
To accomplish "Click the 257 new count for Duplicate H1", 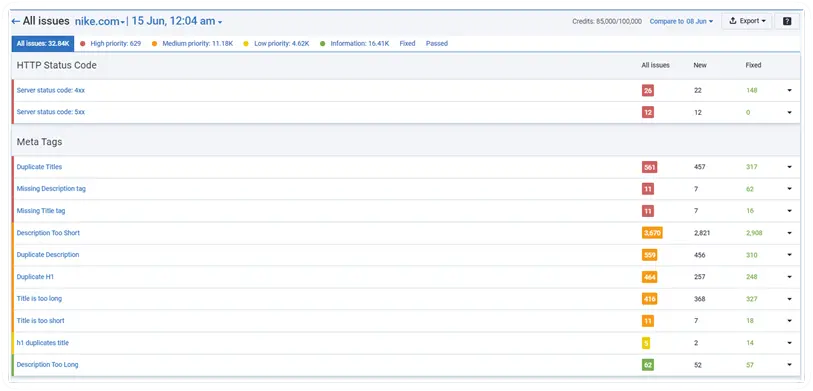I will [699, 277].
